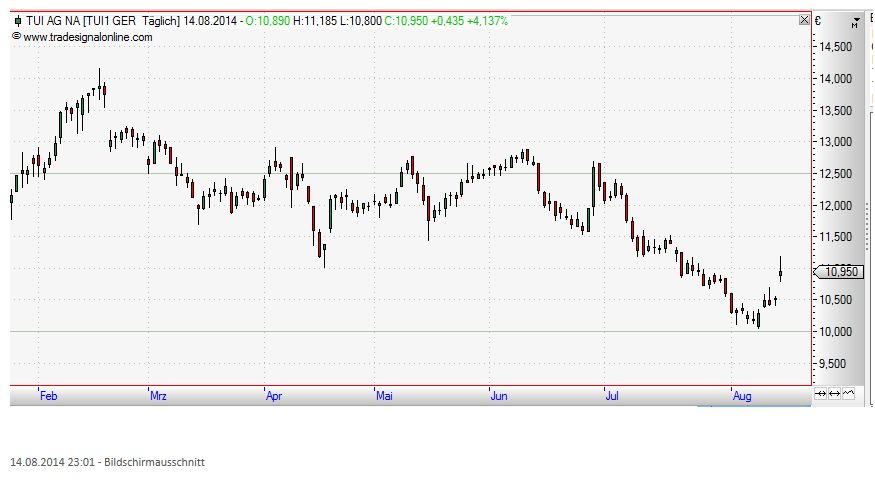Click the Apr label on time axis
875x496 pixels.
(x=273, y=396)
